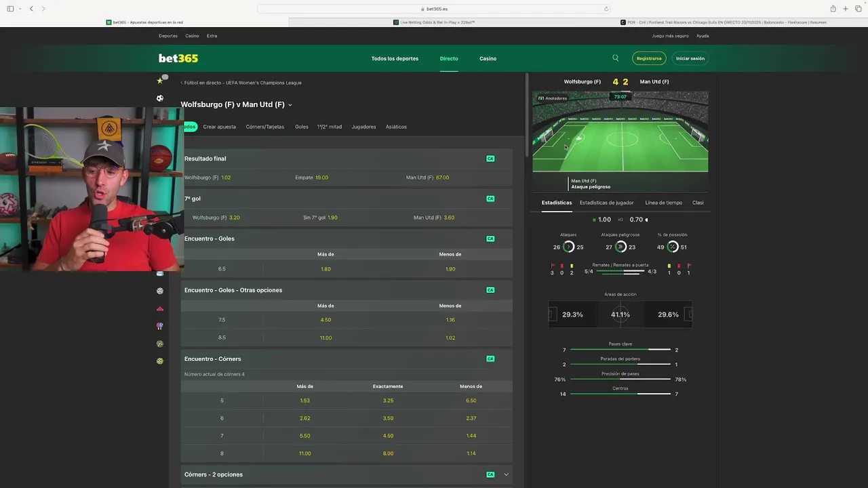Open the favorites star icon in sidebar
The image size is (868, 488).
[160, 81]
